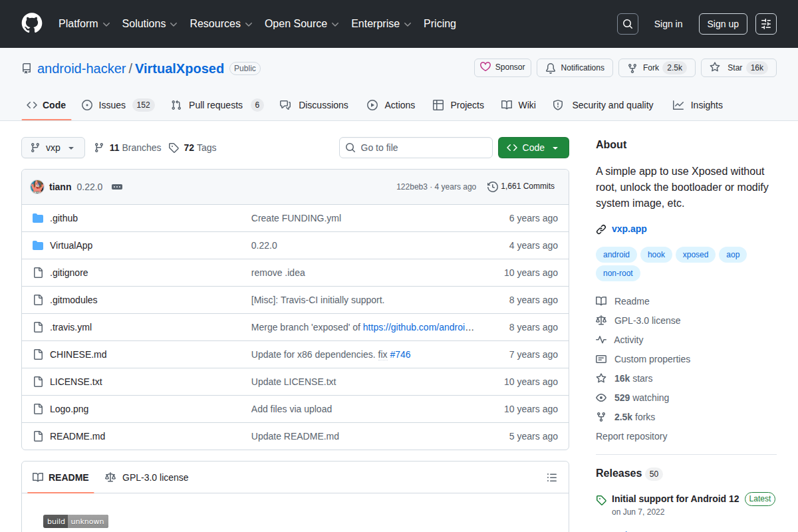
Task: Open the .github folder
Action: tap(64, 218)
